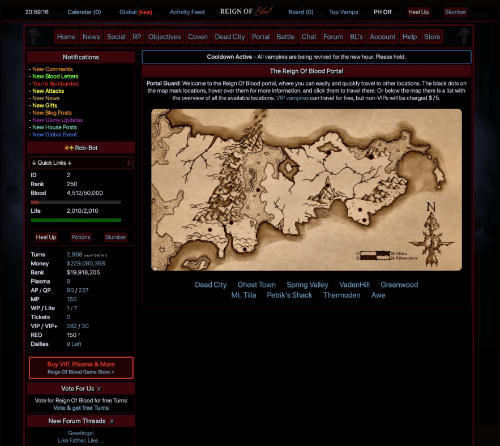
Task: Collapse the New Forum Threads section
Action: 111,421
